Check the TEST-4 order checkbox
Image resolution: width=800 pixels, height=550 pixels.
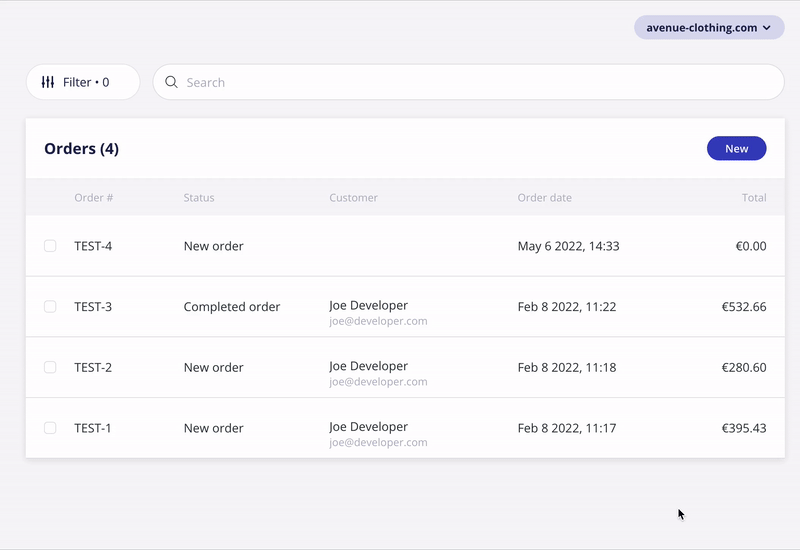point(50,246)
